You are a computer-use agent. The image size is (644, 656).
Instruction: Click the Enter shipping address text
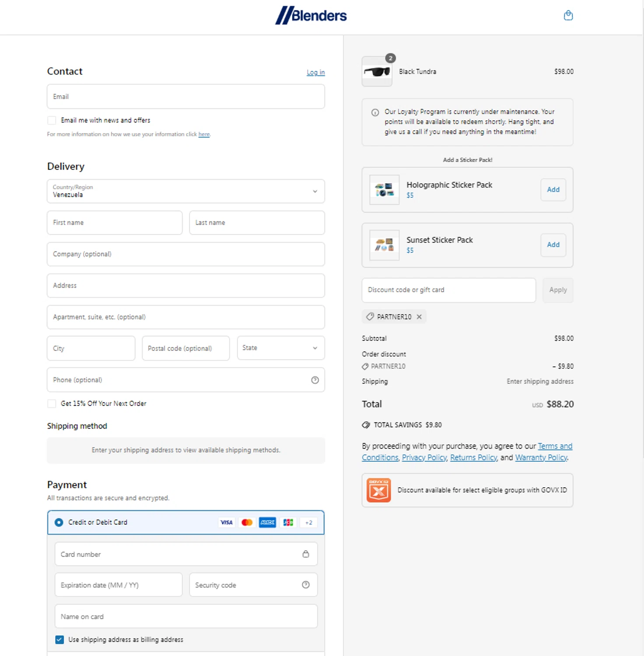click(540, 381)
